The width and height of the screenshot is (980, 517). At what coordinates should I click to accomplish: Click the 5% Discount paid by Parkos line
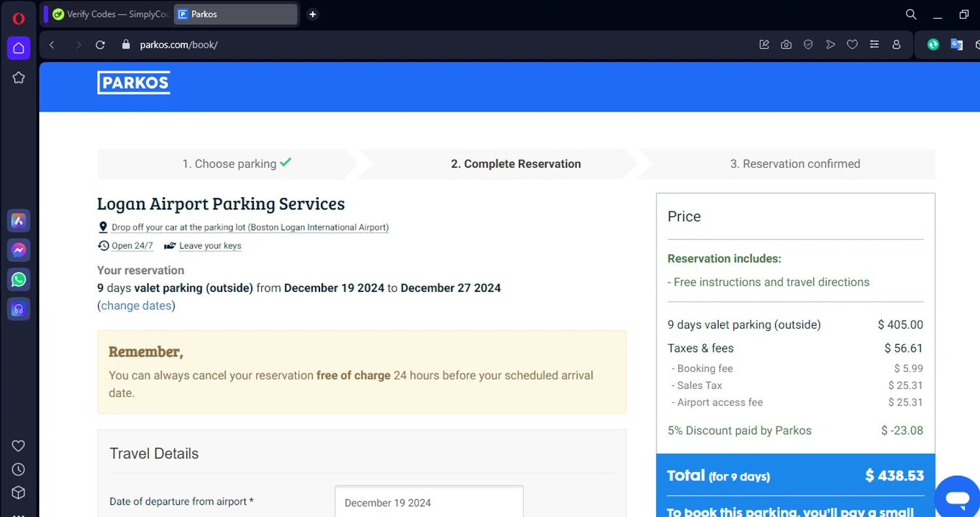tap(795, 430)
